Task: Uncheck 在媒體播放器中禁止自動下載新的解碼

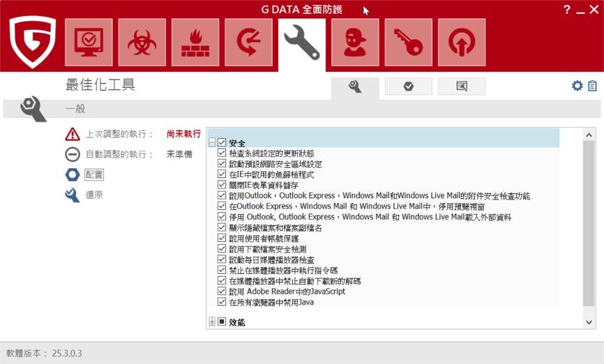Action: click(x=222, y=280)
